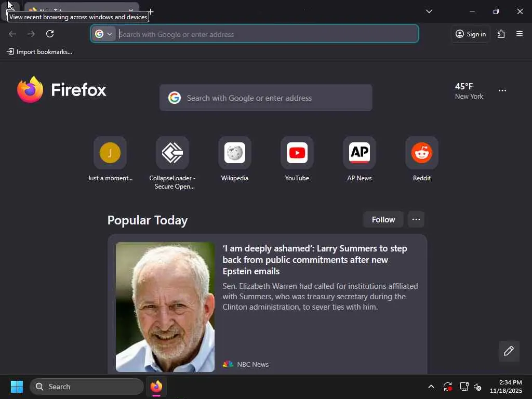Click the NBC News source label

(x=246, y=364)
